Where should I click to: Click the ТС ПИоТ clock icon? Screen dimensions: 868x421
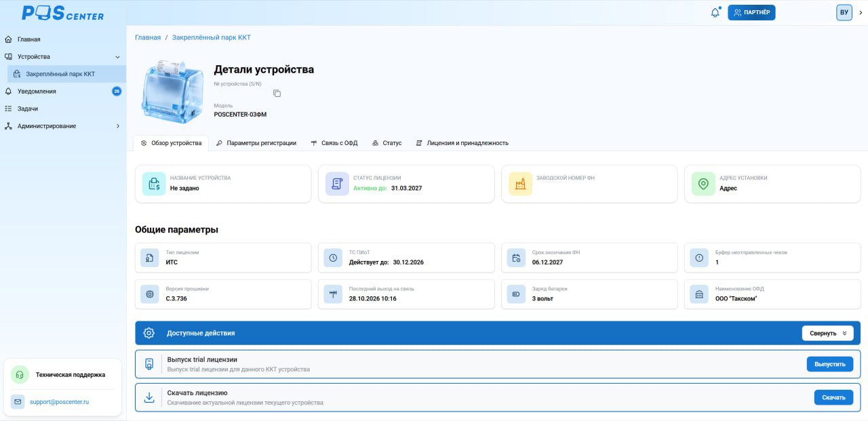(333, 258)
